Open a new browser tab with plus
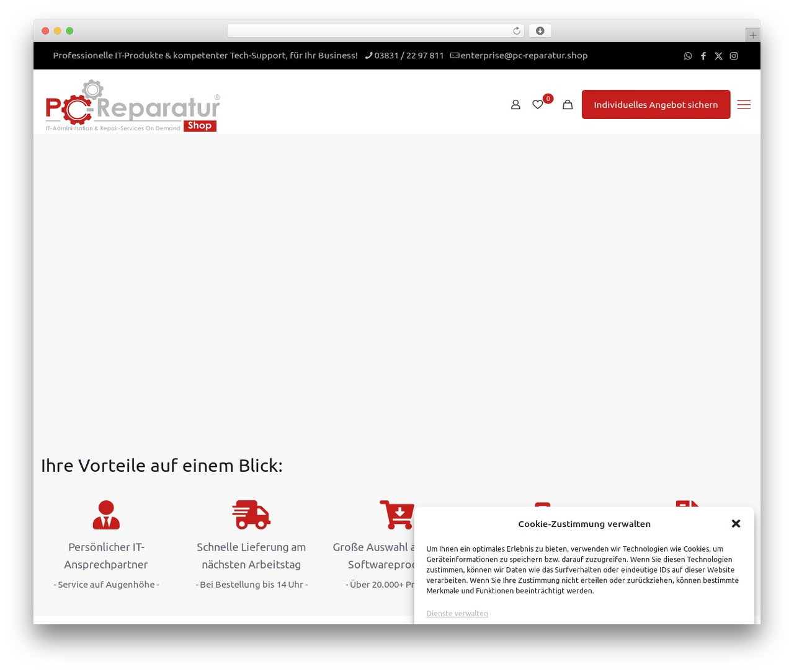 pos(752,35)
